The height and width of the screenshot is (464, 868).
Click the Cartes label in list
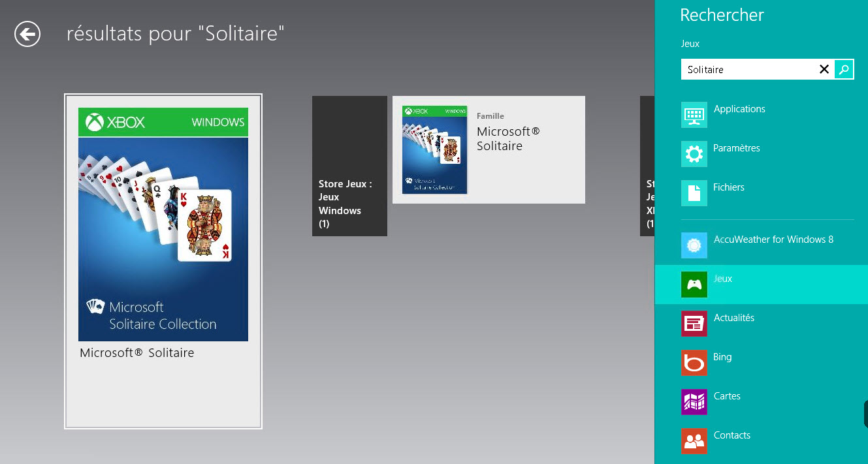pyautogui.click(x=727, y=396)
